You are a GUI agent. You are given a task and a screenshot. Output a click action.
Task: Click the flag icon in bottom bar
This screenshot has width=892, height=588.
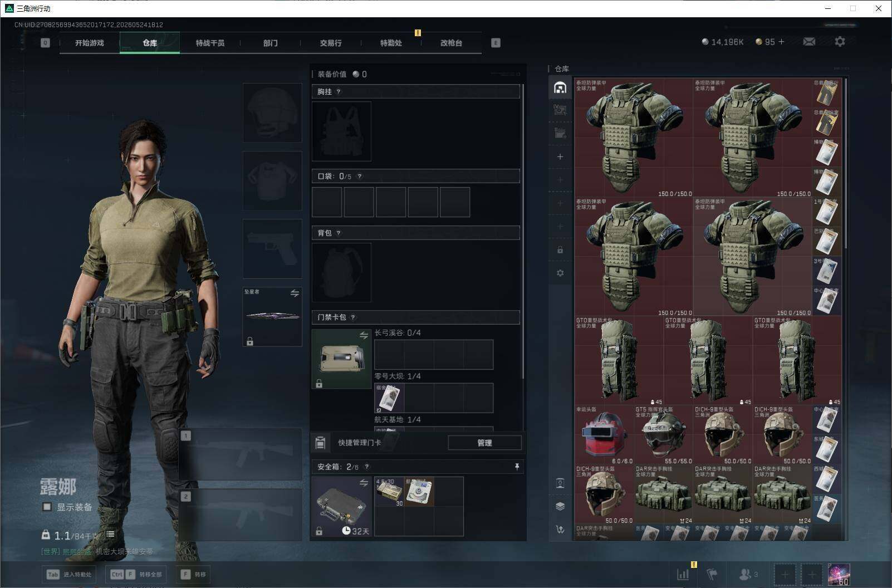pyautogui.click(x=712, y=574)
